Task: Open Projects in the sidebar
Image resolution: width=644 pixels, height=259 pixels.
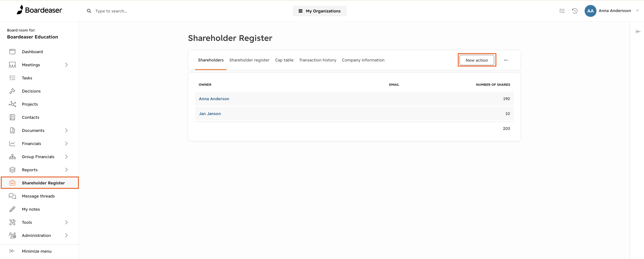Action: [30, 104]
